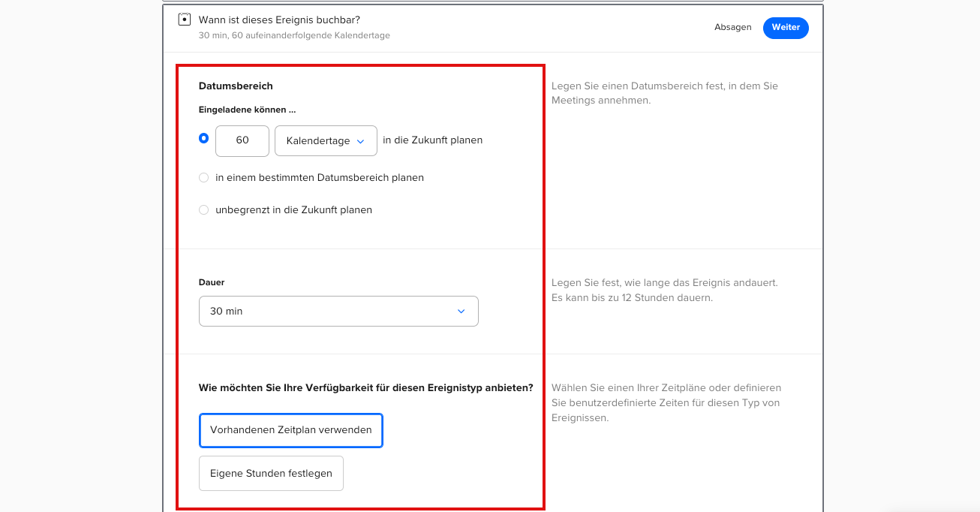Image resolution: width=980 pixels, height=512 pixels.
Task: Click the 'Wann ist dieses Ereignis buchbar?' header
Action: pos(279,20)
